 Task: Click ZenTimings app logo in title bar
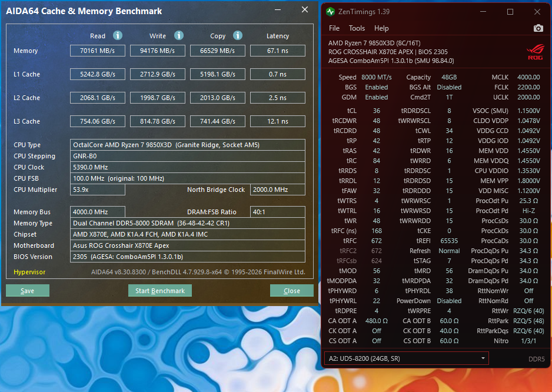pyautogui.click(x=330, y=12)
